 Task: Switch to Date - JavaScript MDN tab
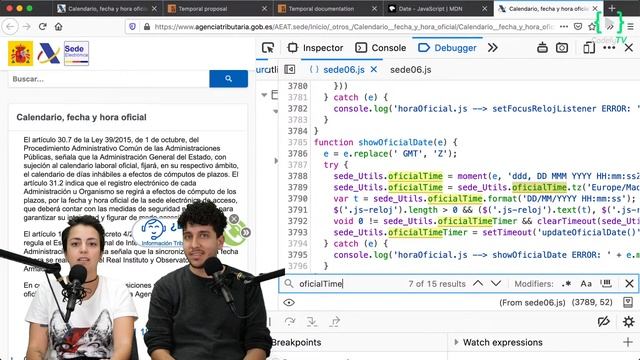coord(438,9)
